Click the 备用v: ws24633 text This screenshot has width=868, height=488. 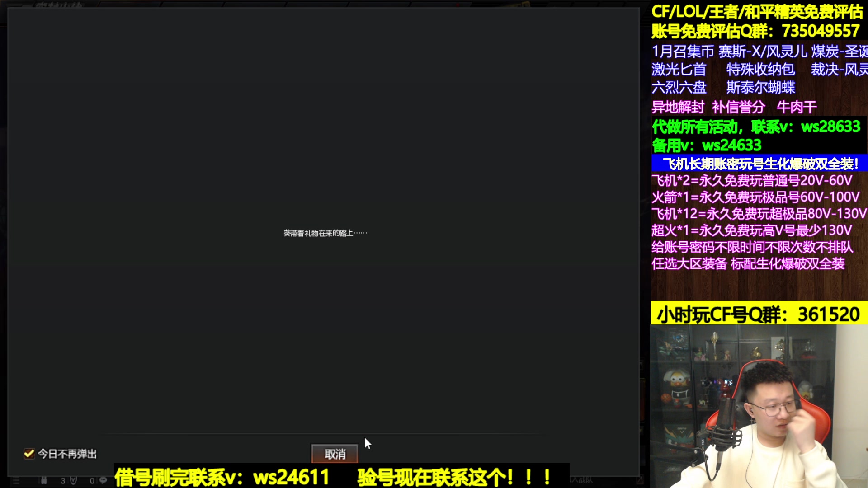point(707,145)
